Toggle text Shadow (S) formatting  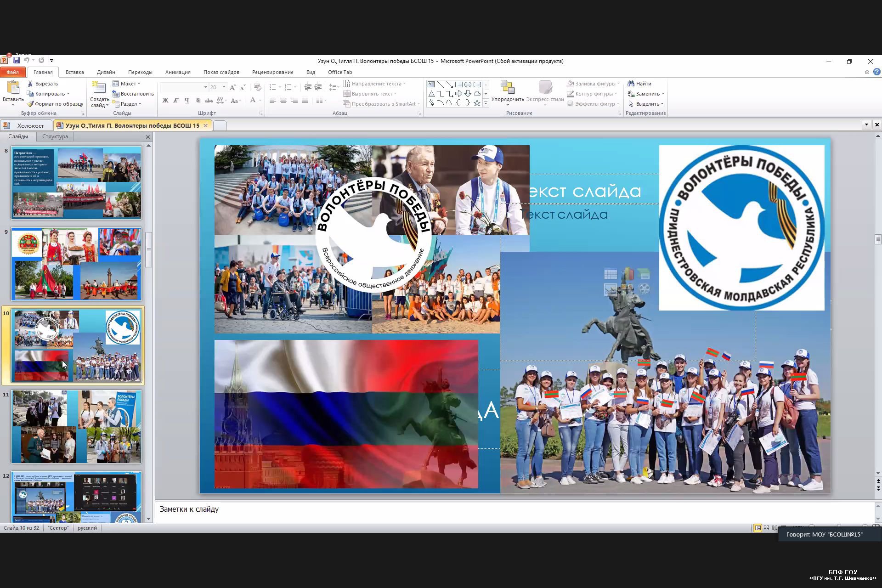point(198,100)
